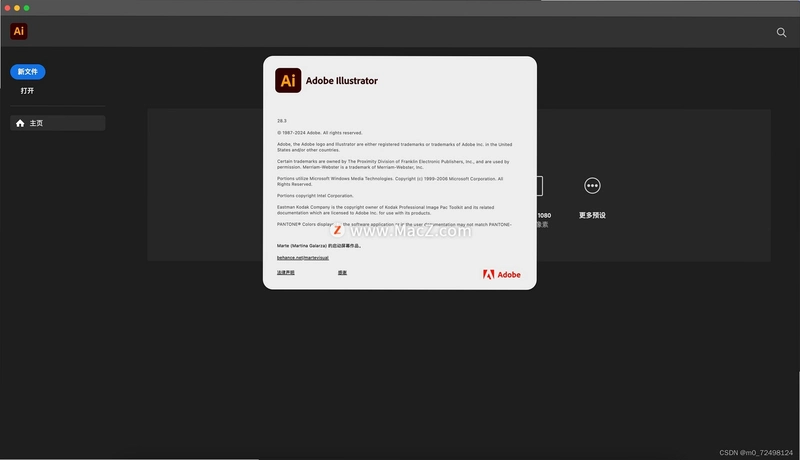Viewport: 800px width, 460px height.
Task: Click the '© 1987-2024 Adobe. All rights reserved.' line
Action: tap(319, 133)
